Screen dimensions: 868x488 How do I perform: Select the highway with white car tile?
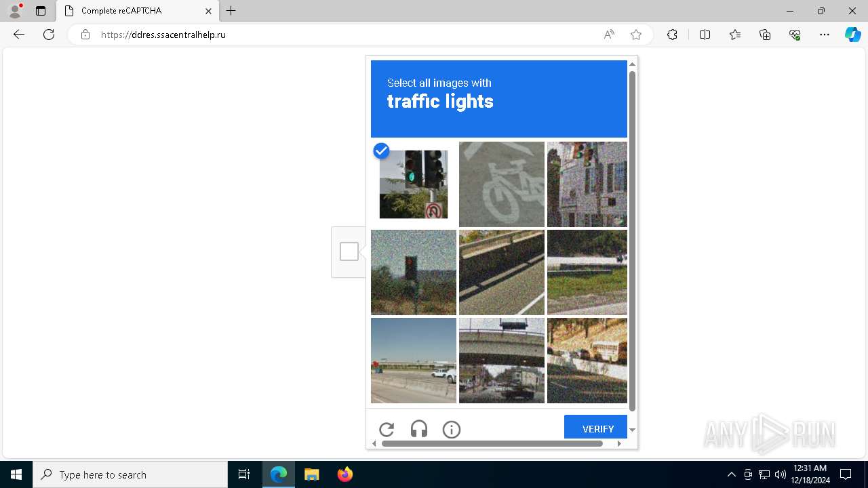point(414,361)
